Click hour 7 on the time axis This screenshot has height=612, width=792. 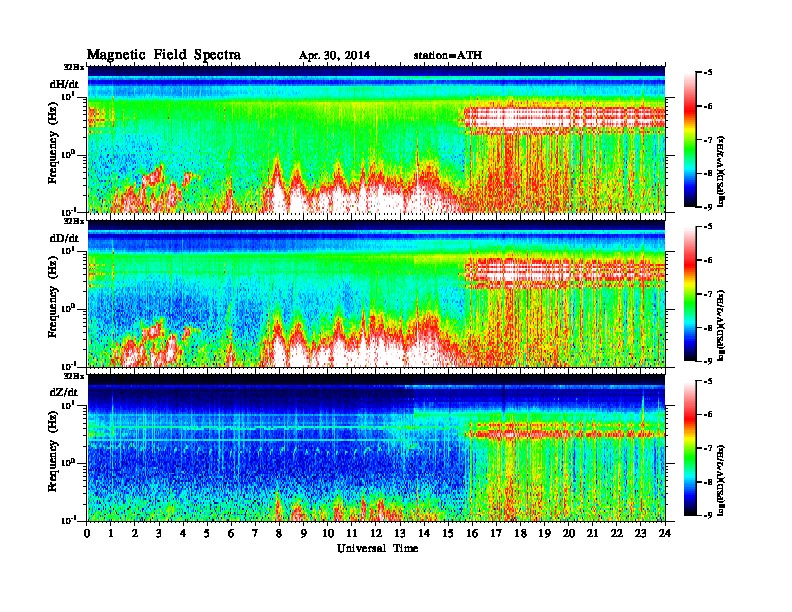click(x=256, y=533)
